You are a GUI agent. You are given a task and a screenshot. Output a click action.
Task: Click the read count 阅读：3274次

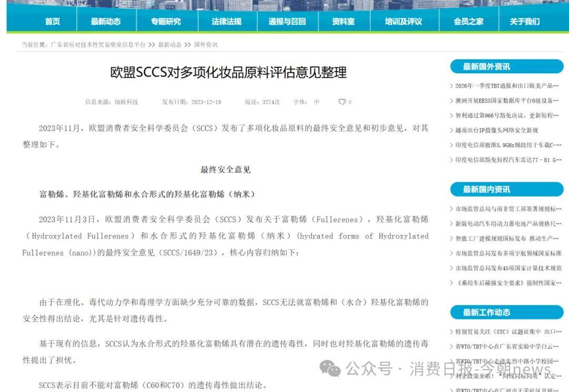262,102
